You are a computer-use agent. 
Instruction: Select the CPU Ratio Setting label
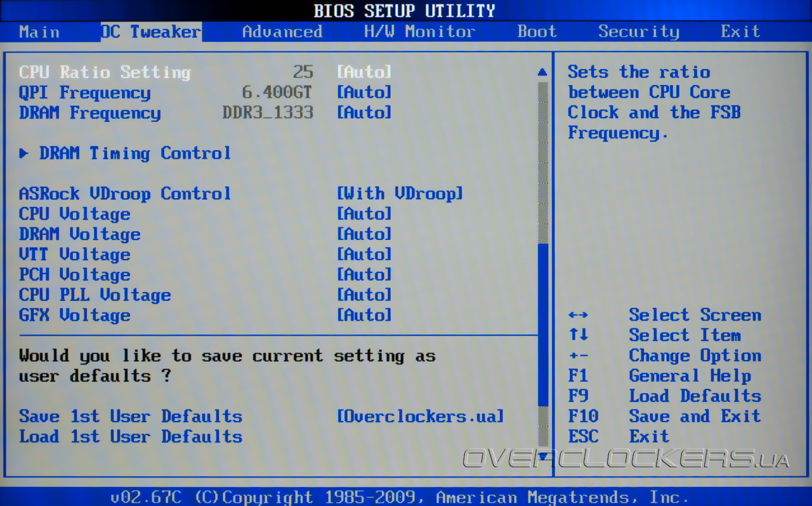(x=105, y=72)
